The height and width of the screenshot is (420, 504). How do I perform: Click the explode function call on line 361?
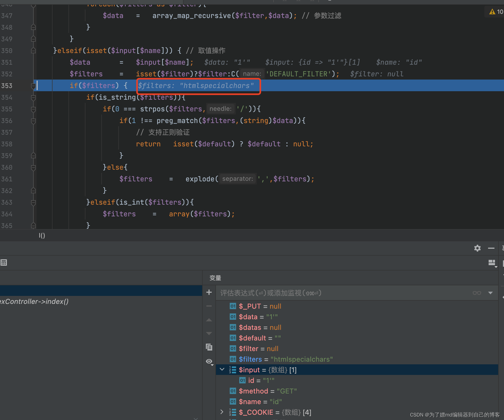pyautogui.click(x=200, y=179)
